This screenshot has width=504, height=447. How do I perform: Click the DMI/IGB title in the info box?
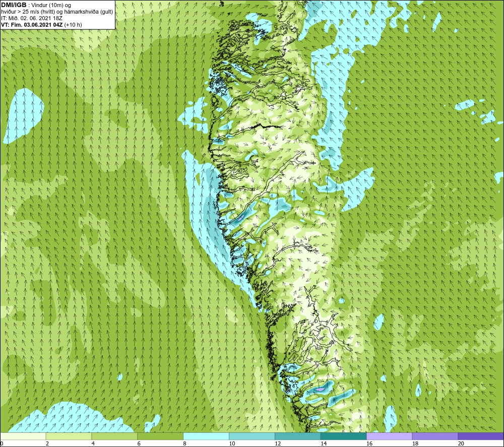(14, 5)
